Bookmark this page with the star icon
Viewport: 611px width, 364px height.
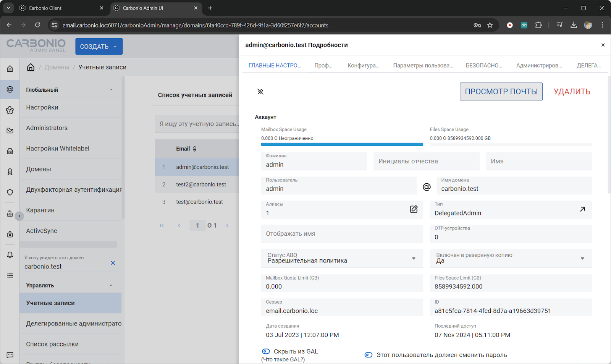490,25
